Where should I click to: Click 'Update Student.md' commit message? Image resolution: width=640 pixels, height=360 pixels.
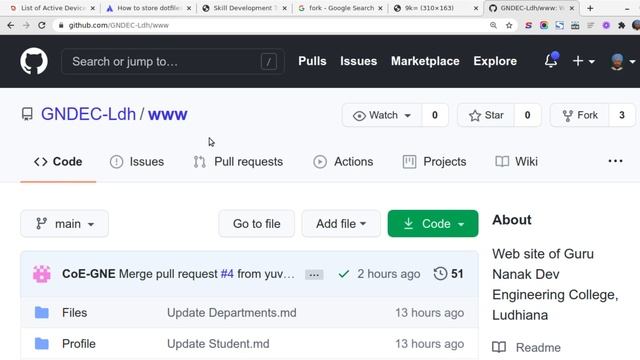point(218,344)
